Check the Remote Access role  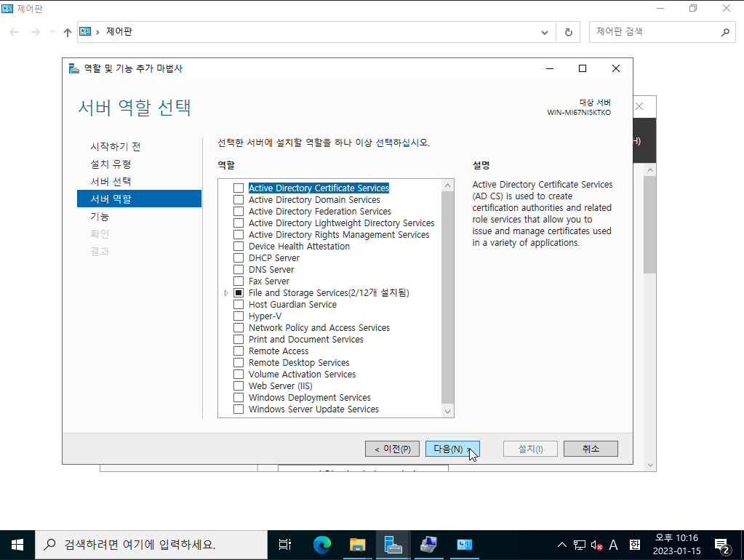(x=239, y=351)
